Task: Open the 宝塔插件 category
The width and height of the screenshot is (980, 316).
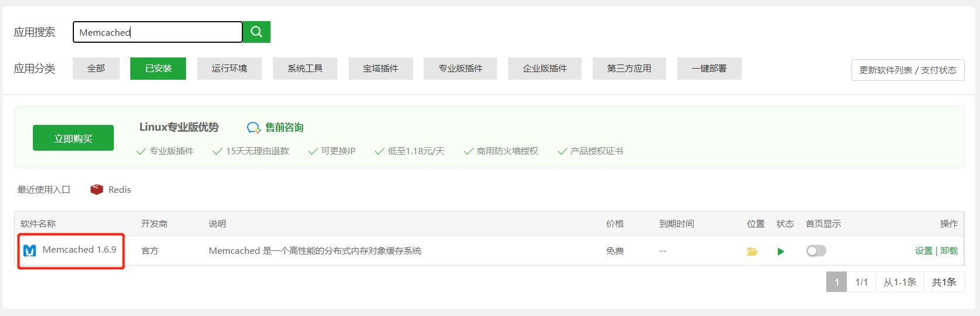Action: (381, 69)
